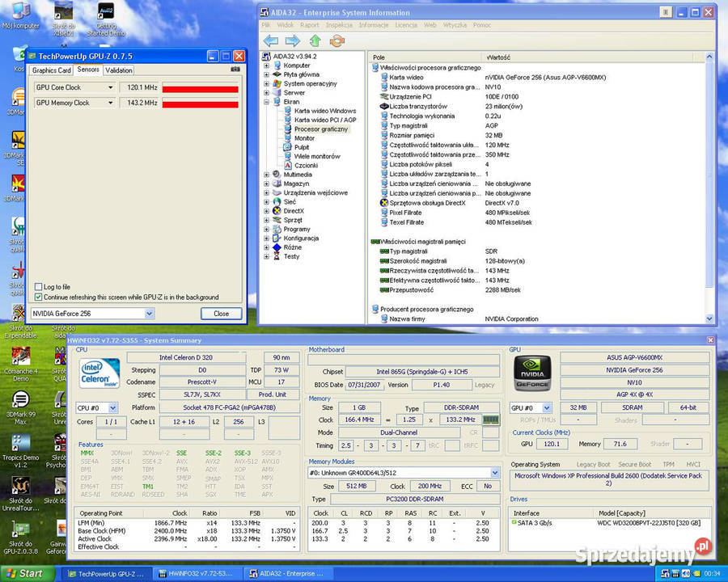The width and height of the screenshot is (728, 582).
Task: Click the AIDA32 back arrow toolbar icon
Action: (x=271, y=41)
